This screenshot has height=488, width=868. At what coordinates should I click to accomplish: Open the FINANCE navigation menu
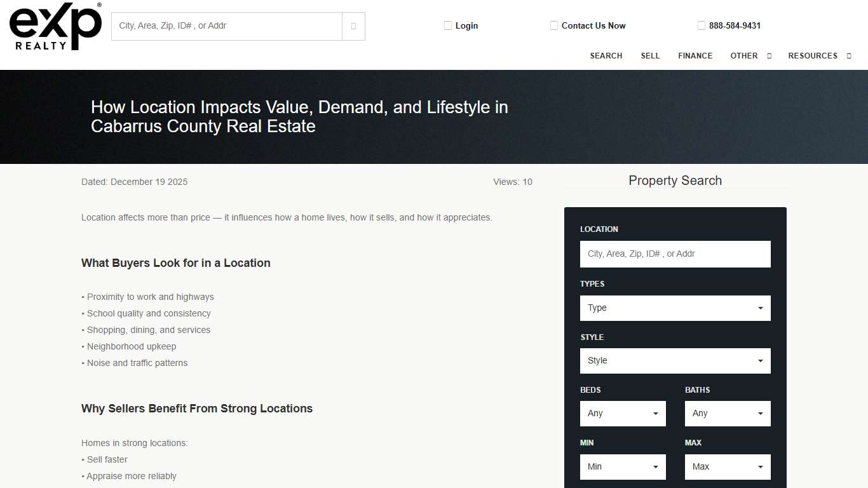click(695, 56)
